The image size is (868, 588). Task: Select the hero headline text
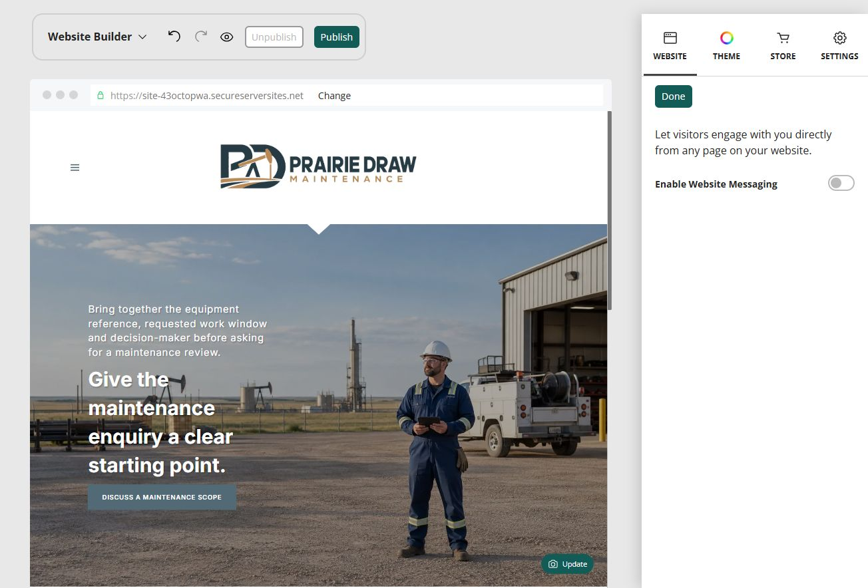click(161, 422)
